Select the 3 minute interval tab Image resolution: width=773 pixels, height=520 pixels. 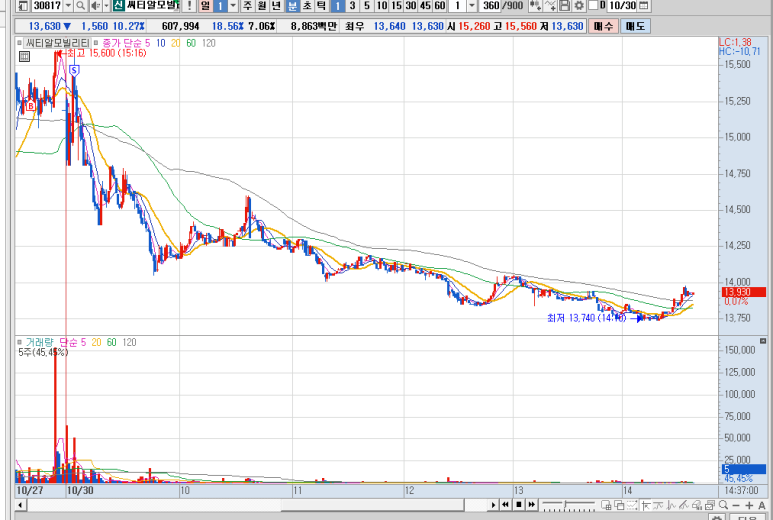click(352, 5)
